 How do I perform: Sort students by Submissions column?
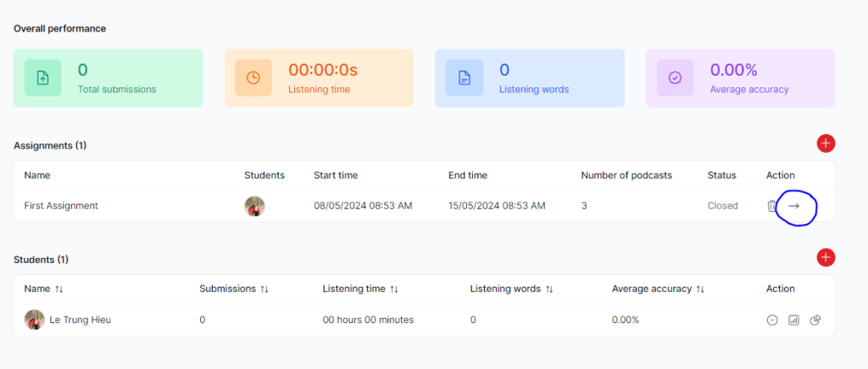pyautogui.click(x=264, y=289)
